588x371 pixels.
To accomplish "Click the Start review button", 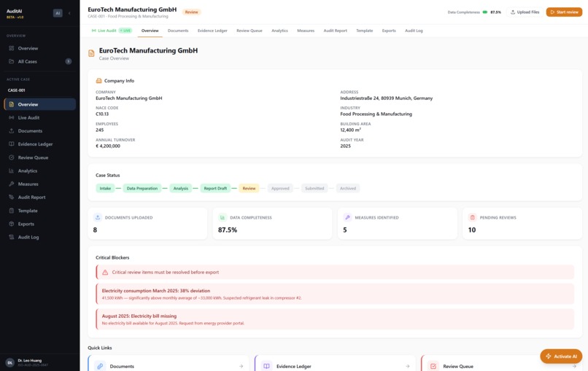I will pos(564,12).
